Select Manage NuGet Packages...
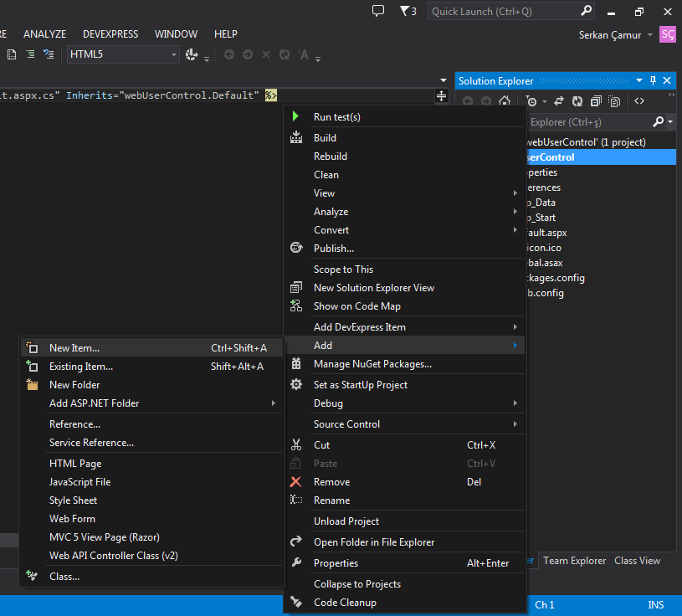This screenshot has height=616, width=682. pyautogui.click(x=404, y=364)
